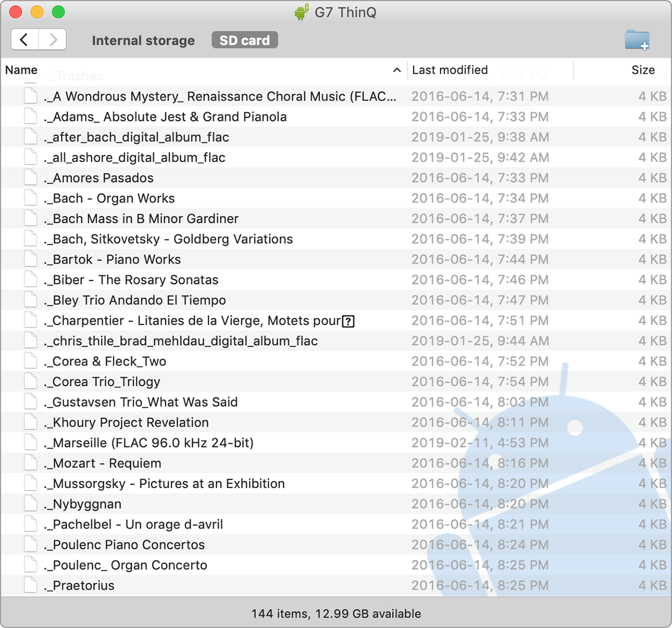Click the 2019-02-11, 4:53 PM date
This screenshot has width=672, height=628.
click(480, 443)
